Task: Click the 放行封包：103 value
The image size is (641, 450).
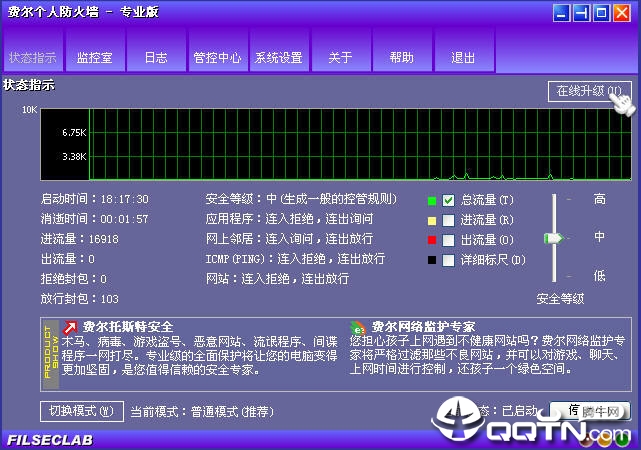Action: (x=79, y=299)
